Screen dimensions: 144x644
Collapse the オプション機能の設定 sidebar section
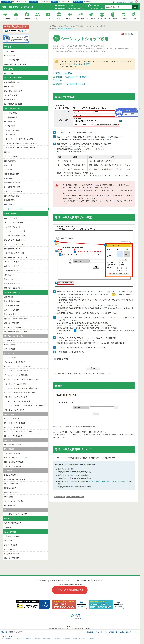coord(25,78)
